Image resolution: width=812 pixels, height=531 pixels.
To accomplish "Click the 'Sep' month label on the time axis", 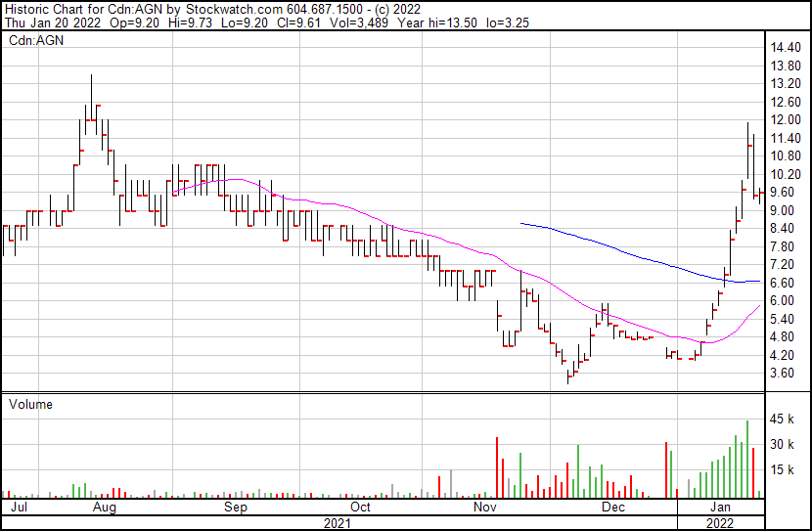I will pos(236,507).
